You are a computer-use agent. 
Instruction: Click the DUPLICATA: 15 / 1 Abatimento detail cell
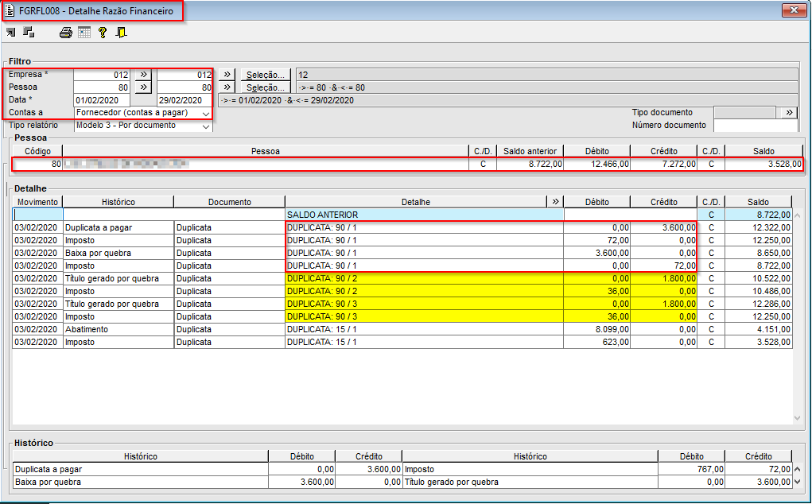(x=424, y=329)
